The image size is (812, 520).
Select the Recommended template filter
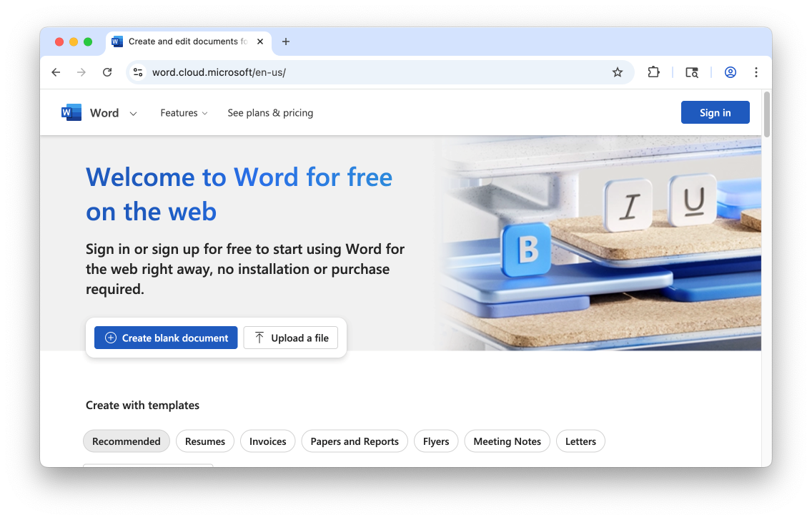coord(127,441)
